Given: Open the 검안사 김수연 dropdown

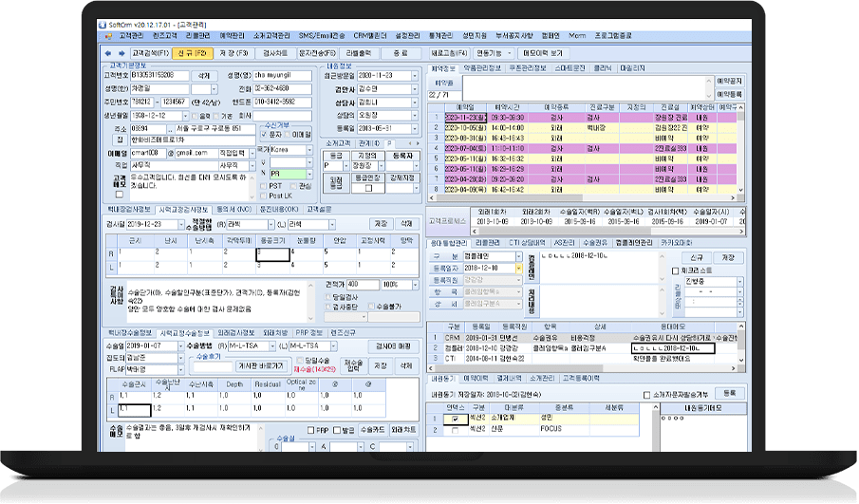Looking at the screenshot, I should pos(414,89).
